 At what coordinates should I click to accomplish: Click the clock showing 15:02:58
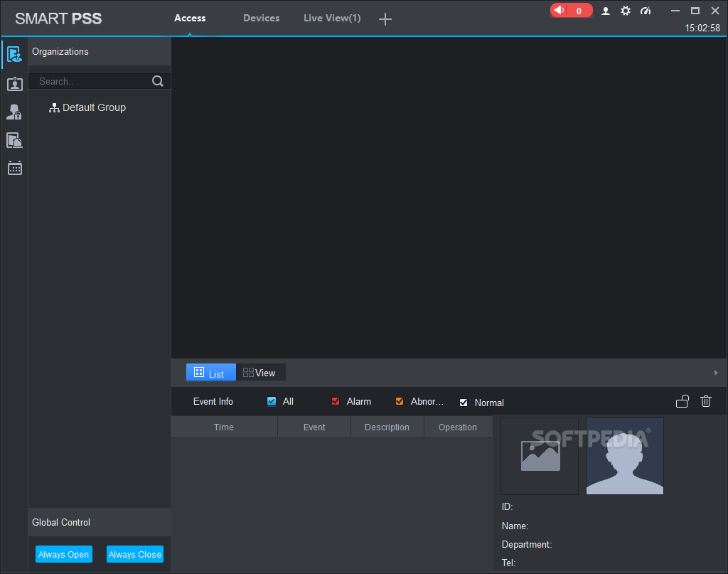702,28
